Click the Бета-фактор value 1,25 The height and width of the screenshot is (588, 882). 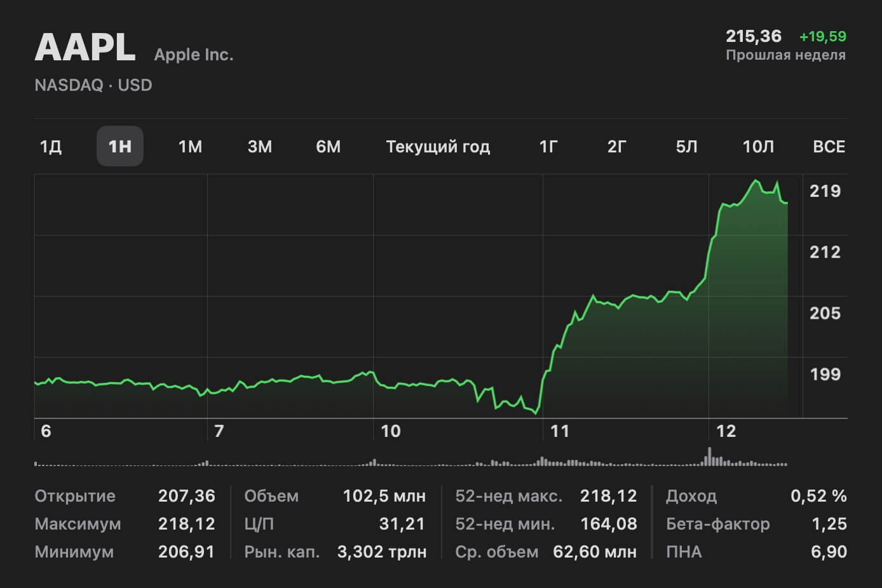(x=829, y=524)
